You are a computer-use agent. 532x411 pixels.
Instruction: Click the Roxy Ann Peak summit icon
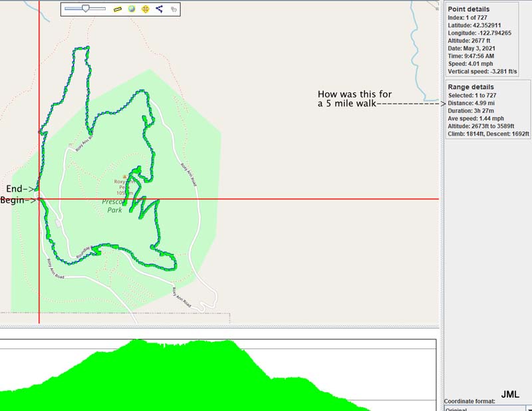tap(124, 176)
